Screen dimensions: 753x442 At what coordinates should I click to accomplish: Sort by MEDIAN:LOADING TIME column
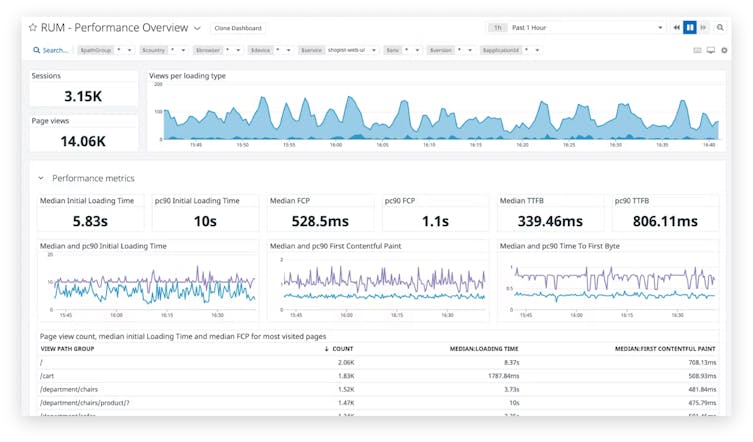490,349
